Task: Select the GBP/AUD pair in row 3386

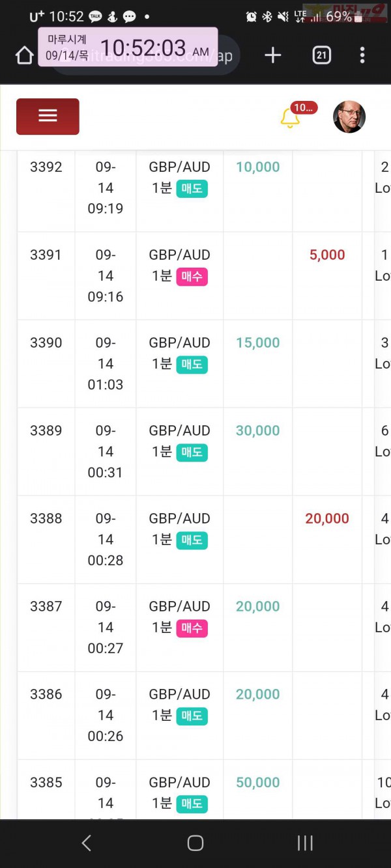Action: click(x=179, y=694)
